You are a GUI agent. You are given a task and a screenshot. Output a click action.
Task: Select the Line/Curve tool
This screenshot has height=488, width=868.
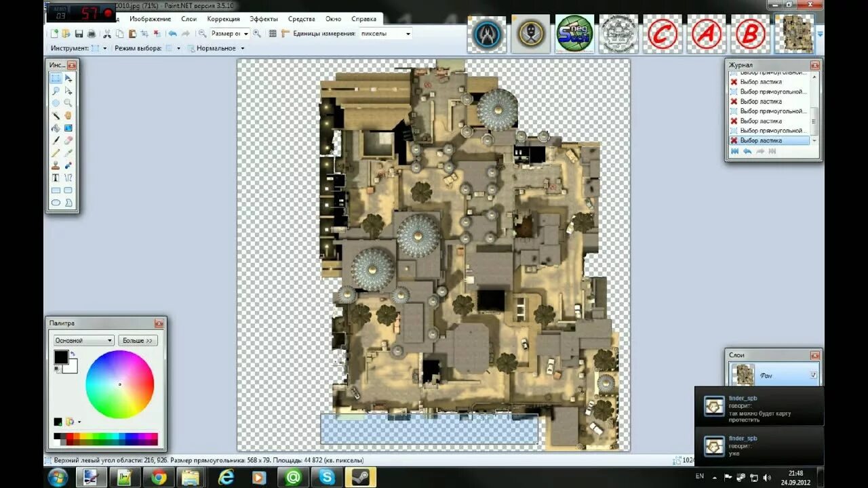68,178
